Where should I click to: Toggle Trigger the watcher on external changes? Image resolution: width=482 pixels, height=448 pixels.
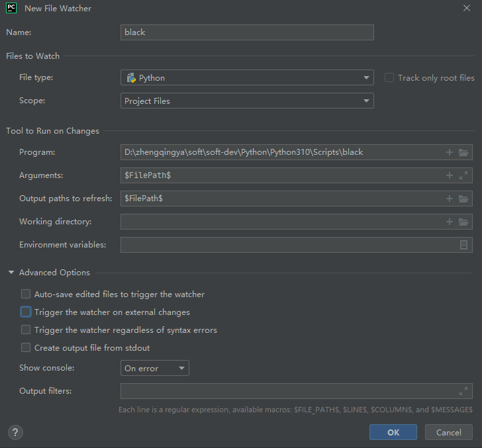coord(26,312)
